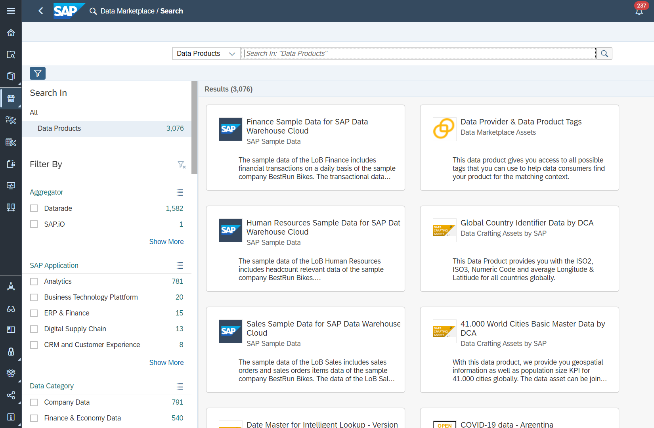Viewport: 654px width, 428px height.
Task: Click the orange rings logo on Data Provider card
Action: pos(443,128)
